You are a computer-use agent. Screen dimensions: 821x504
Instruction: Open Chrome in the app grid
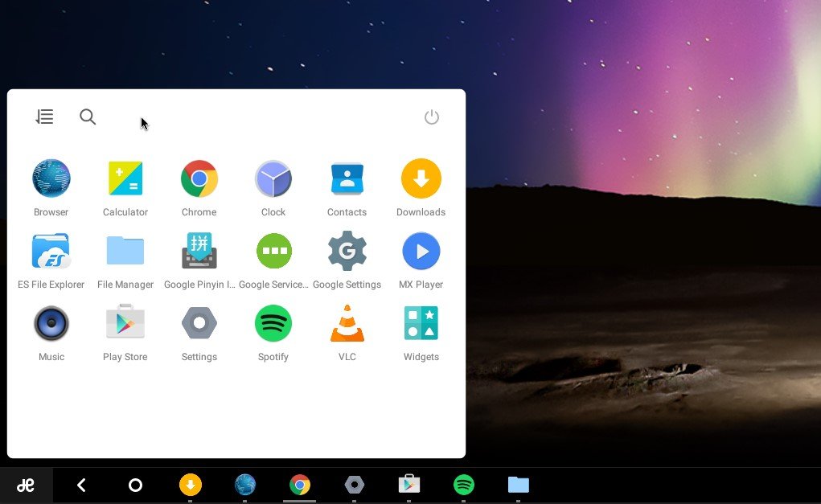click(x=199, y=179)
